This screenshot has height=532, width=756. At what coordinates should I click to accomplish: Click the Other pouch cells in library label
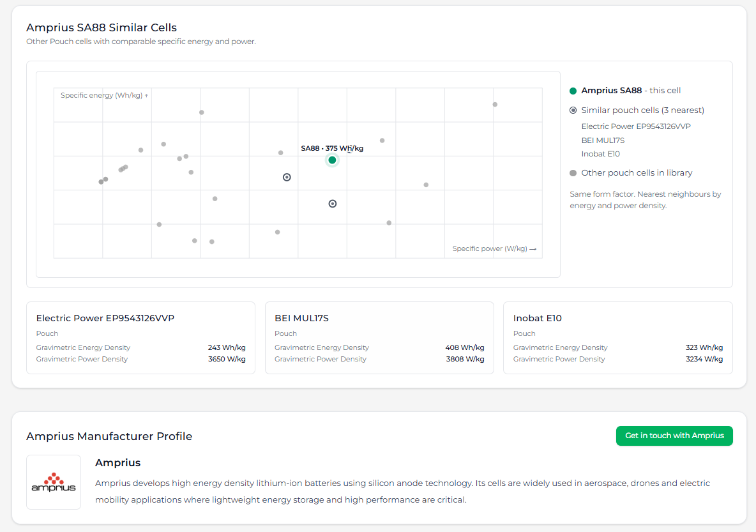coord(637,172)
